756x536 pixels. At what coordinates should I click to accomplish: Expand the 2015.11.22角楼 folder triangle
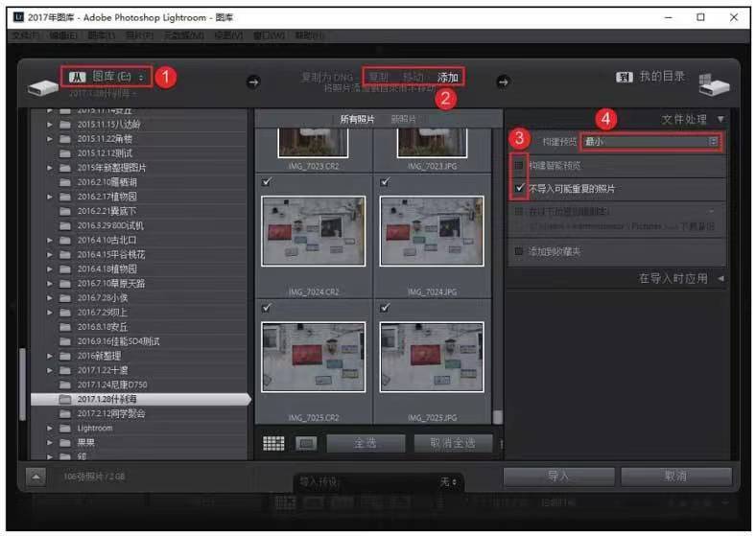click(50, 139)
